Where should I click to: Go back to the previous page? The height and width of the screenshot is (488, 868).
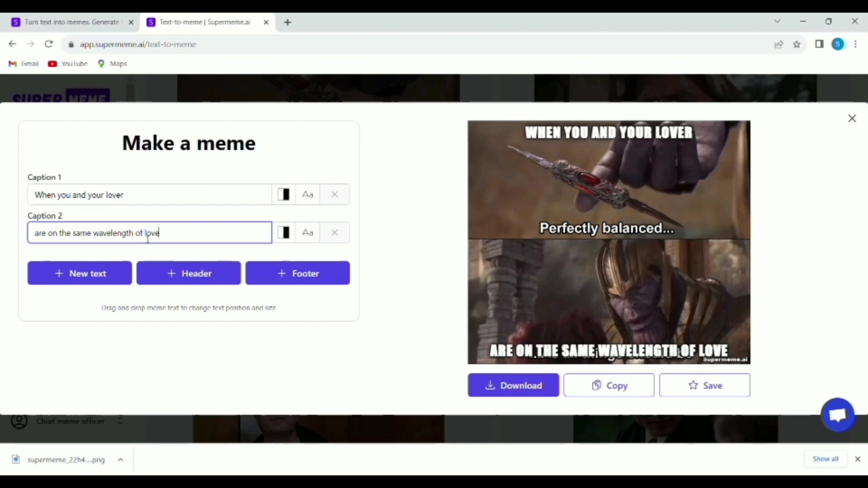pyautogui.click(x=12, y=44)
